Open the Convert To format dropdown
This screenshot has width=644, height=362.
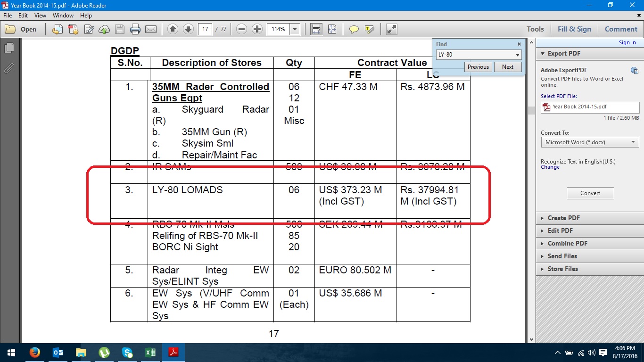[590, 142]
